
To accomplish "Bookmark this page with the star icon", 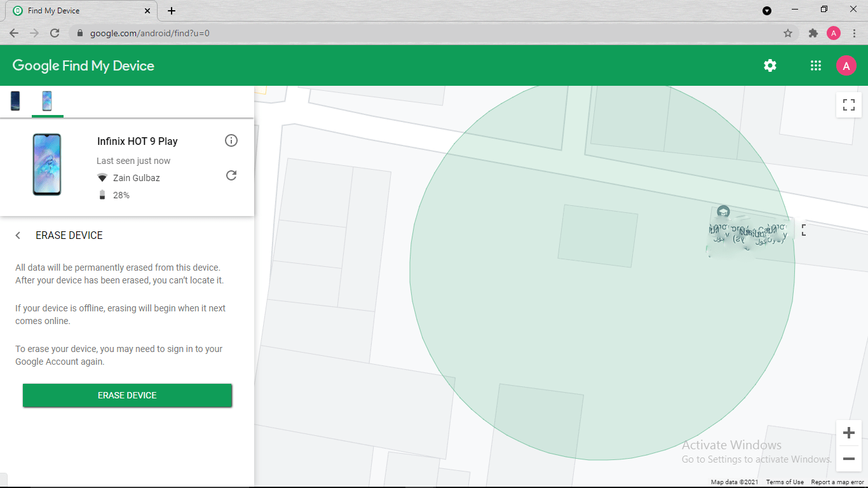I will 787,33.
